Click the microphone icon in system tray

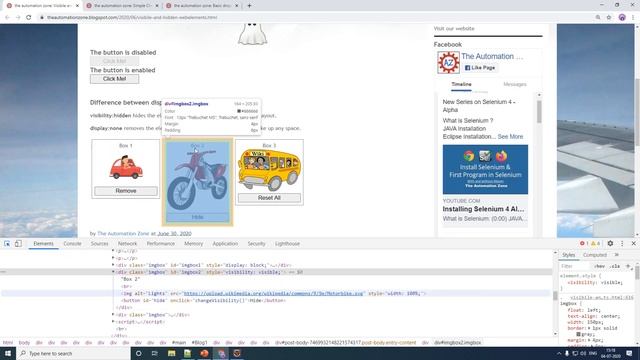click(x=567, y=353)
